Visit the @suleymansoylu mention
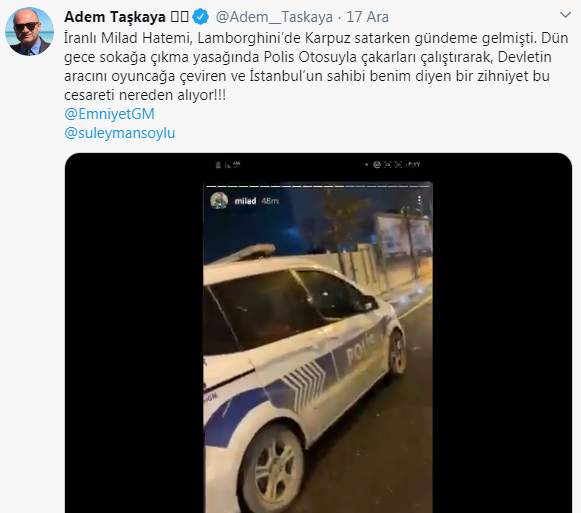 (120, 133)
